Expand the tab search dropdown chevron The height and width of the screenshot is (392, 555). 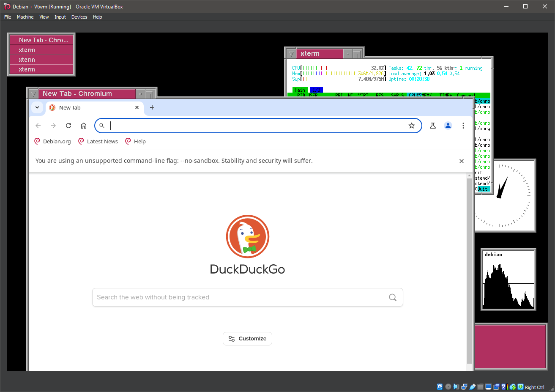point(37,107)
